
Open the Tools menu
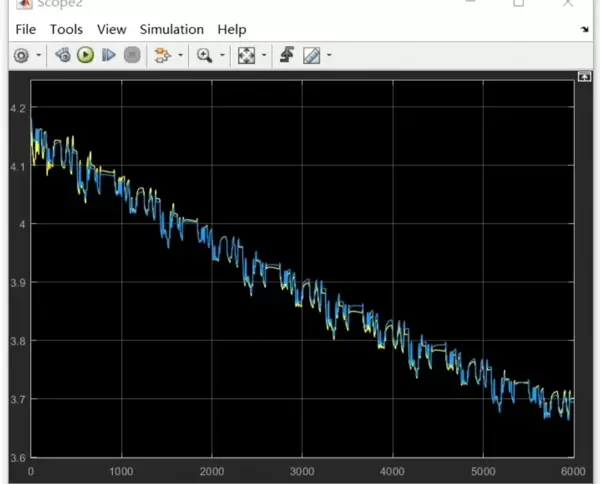[x=66, y=29]
